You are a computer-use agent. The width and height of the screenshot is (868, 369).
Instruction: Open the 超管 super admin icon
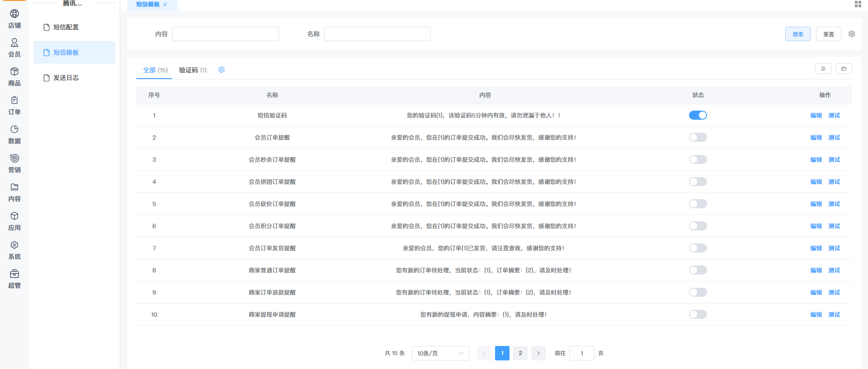(14, 274)
